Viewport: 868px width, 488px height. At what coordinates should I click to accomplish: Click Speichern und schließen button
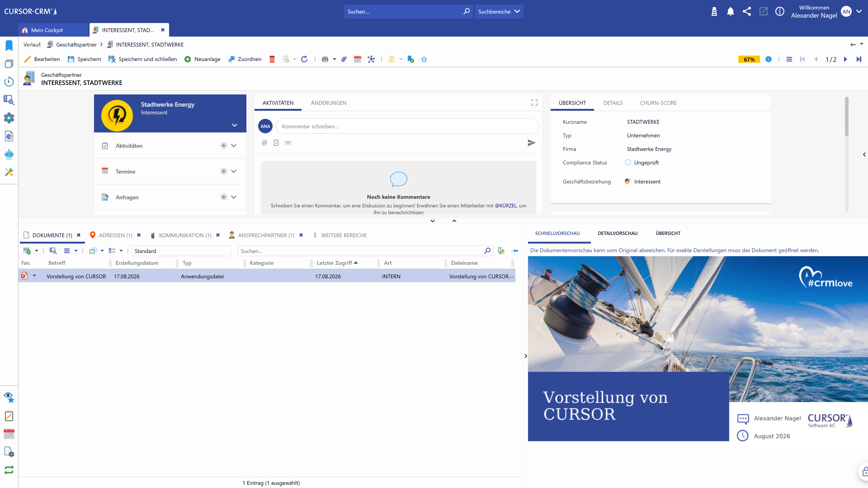(143, 59)
